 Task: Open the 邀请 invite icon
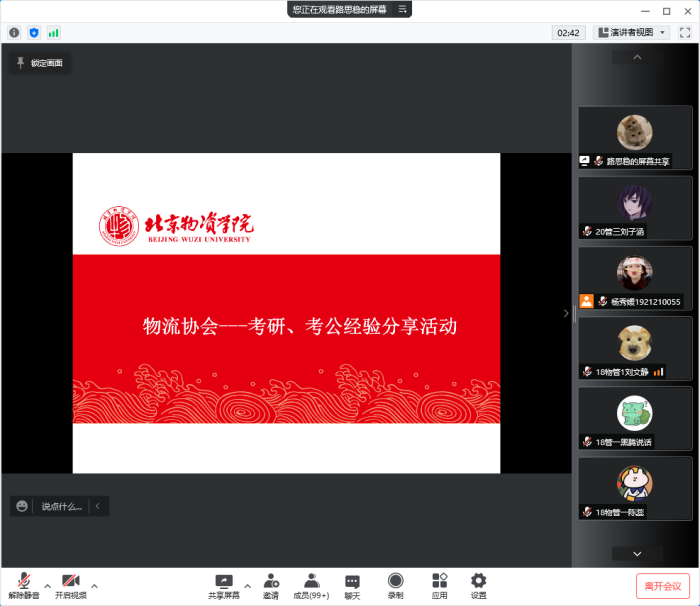pos(271,585)
